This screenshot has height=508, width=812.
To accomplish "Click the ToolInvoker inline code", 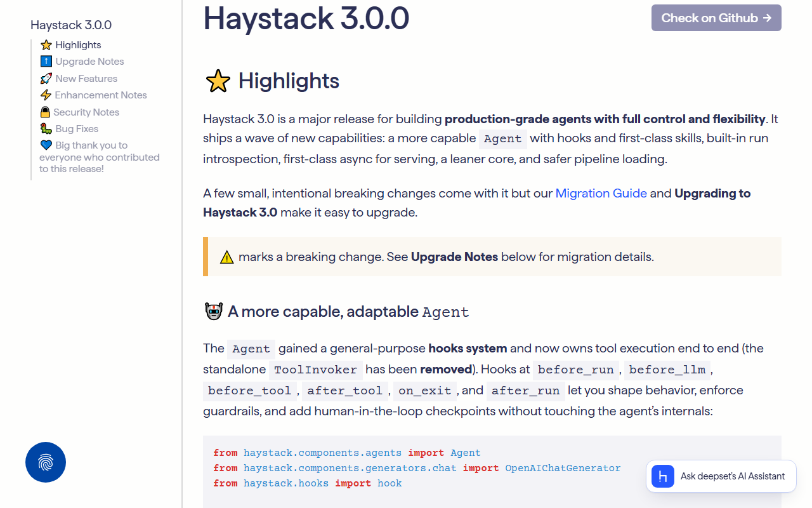I will pyautogui.click(x=315, y=370).
